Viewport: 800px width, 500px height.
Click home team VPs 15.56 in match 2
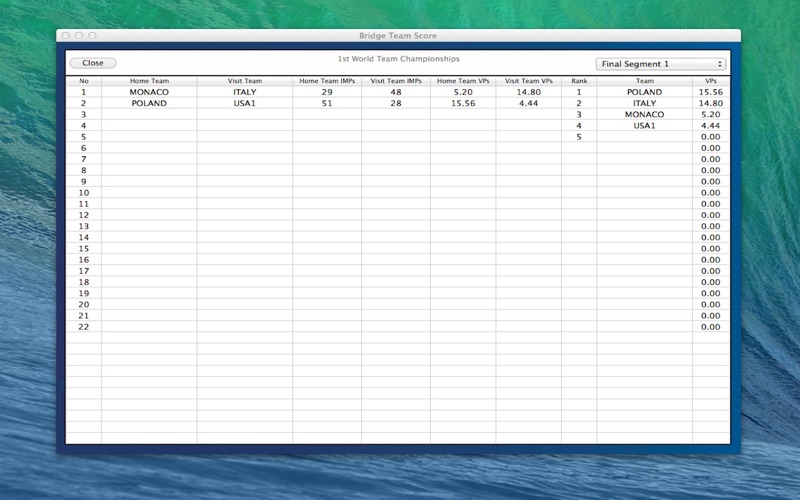pos(463,103)
